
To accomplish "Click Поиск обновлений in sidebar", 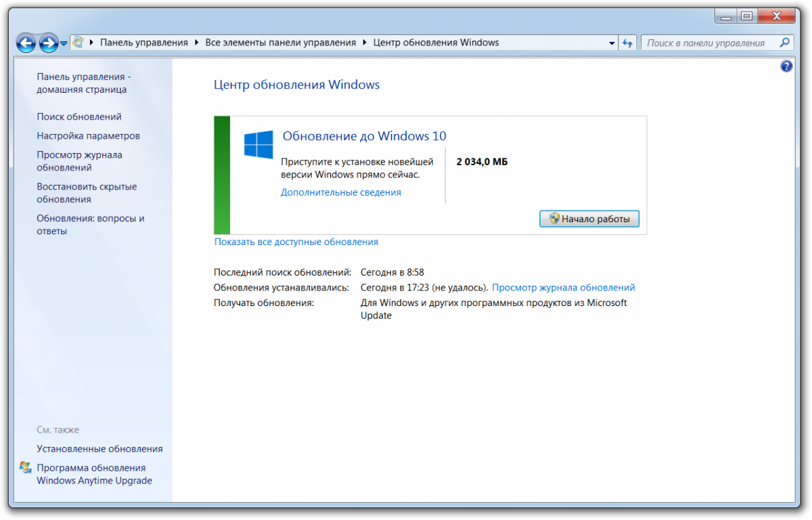I will pos(79,117).
